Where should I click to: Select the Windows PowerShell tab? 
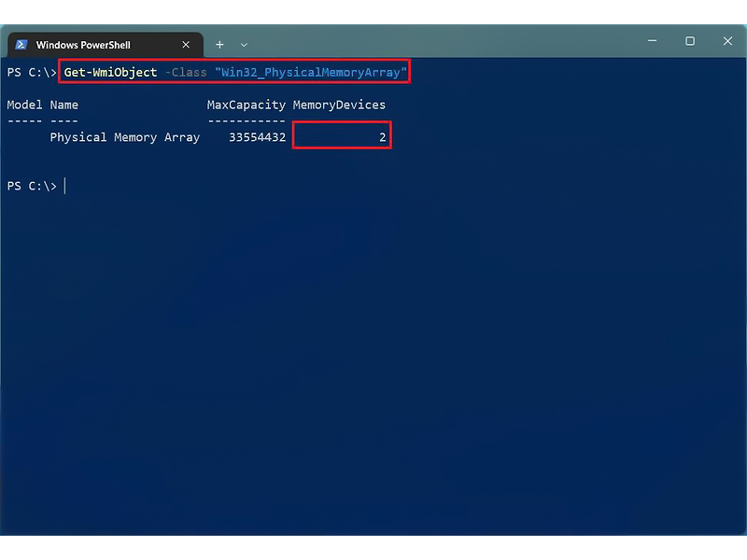(x=106, y=45)
